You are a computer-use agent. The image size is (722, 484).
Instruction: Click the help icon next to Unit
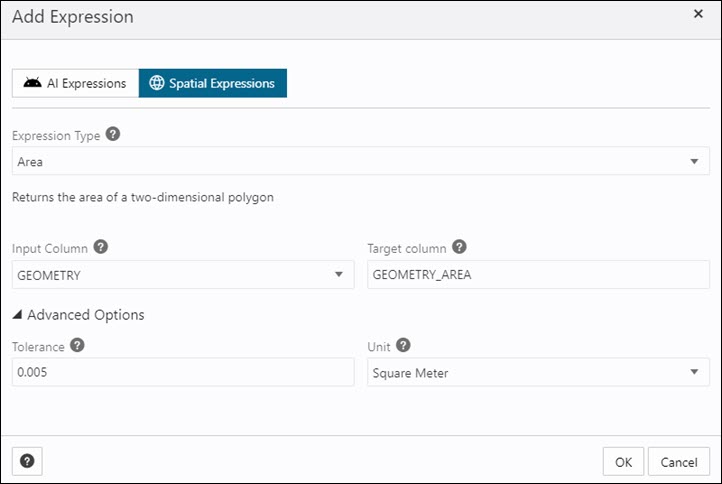[x=403, y=345]
